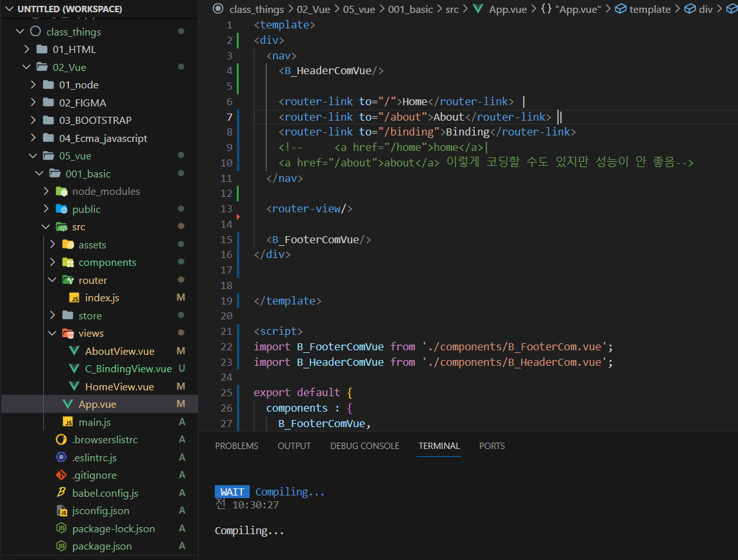Collapse the 02_Vue folder

click(x=26, y=67)
